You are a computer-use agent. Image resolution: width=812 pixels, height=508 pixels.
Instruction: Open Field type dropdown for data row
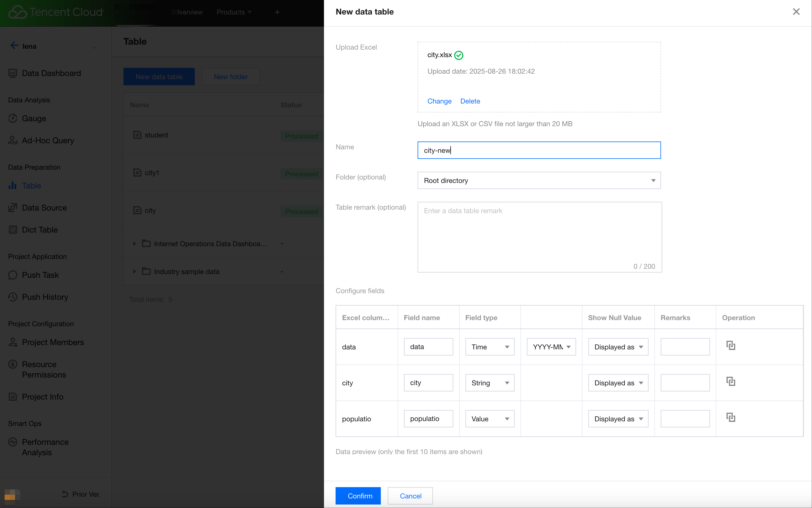coord(490,347)
